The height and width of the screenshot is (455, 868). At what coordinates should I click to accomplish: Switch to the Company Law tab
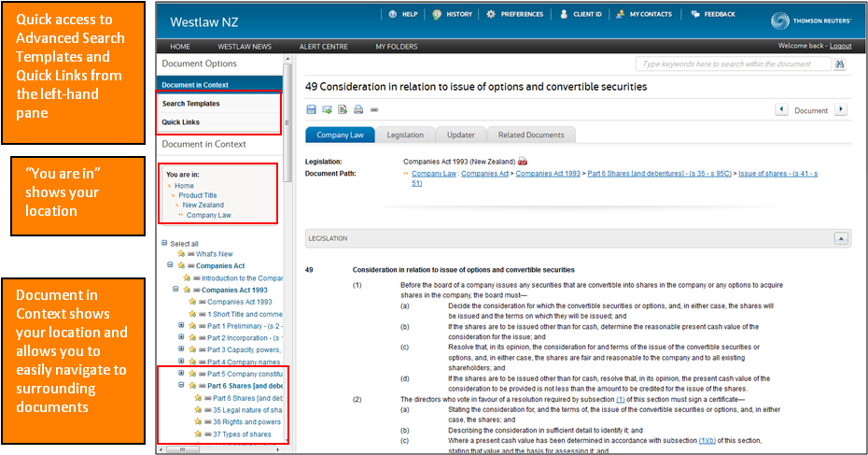click(x=340, y=135)
